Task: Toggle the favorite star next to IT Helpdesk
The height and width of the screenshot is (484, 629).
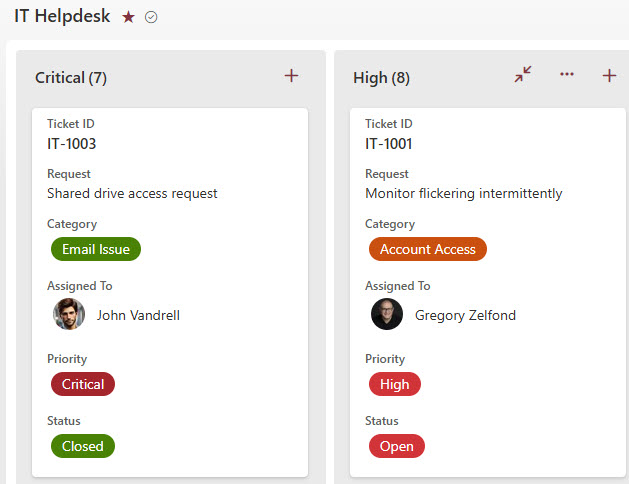Action: (128, 17)
